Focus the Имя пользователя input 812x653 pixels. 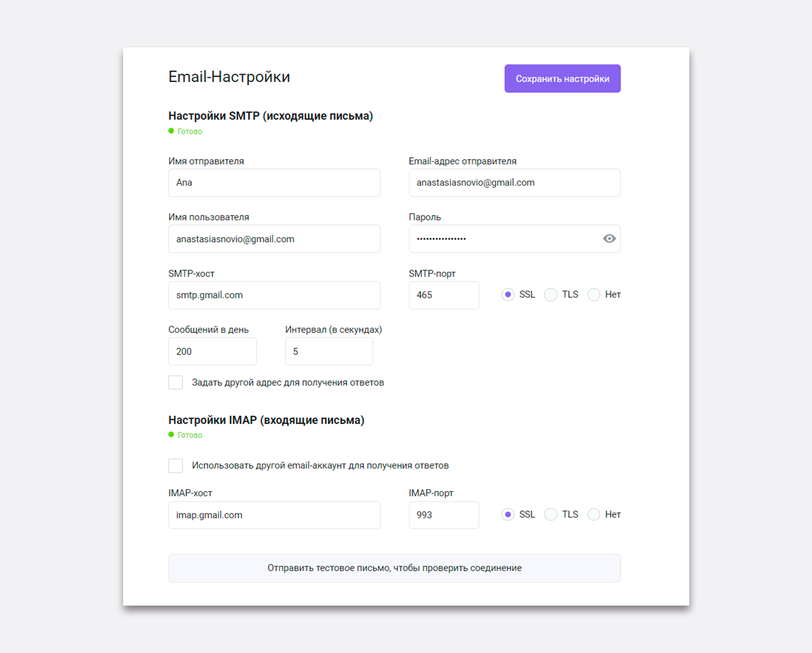[274, 239]
